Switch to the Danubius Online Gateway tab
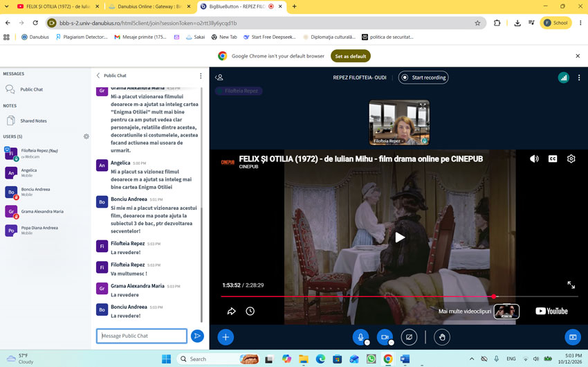588x367 pixels. 149,6
